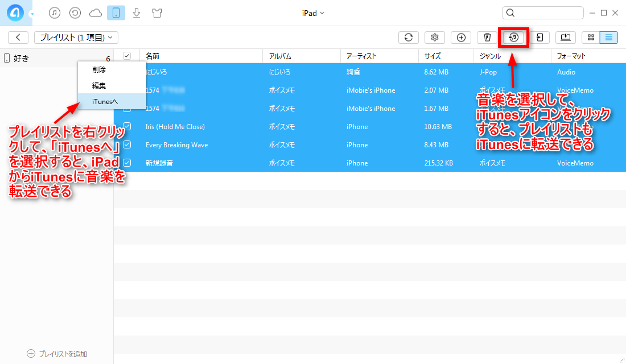
Task: Click the Audio format cell
Action: coord(566,72)
